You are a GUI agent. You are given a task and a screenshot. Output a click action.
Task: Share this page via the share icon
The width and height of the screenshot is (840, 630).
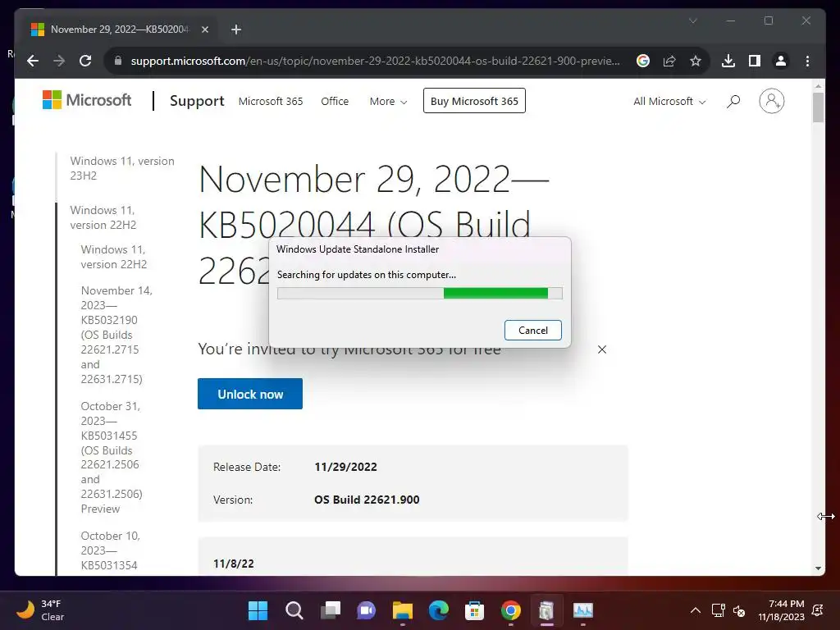tap(669, 61)
